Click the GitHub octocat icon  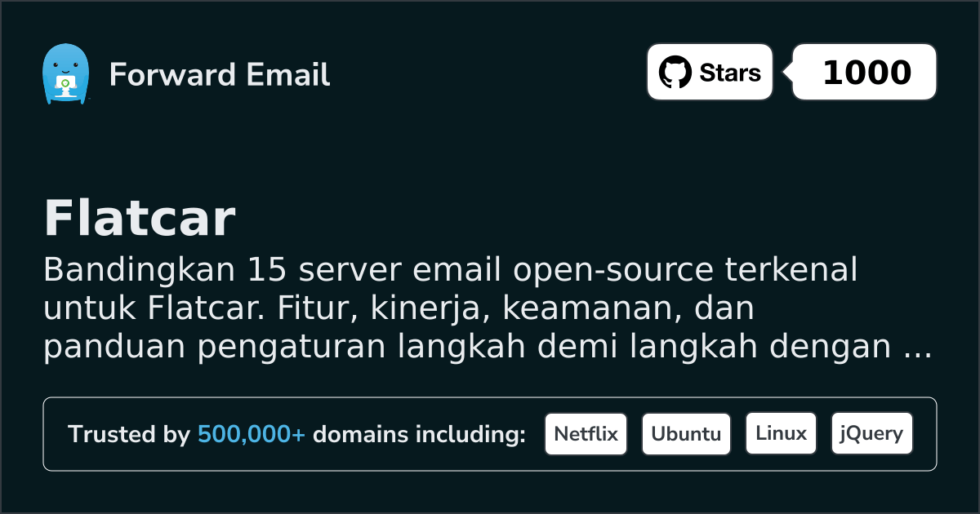675,73
